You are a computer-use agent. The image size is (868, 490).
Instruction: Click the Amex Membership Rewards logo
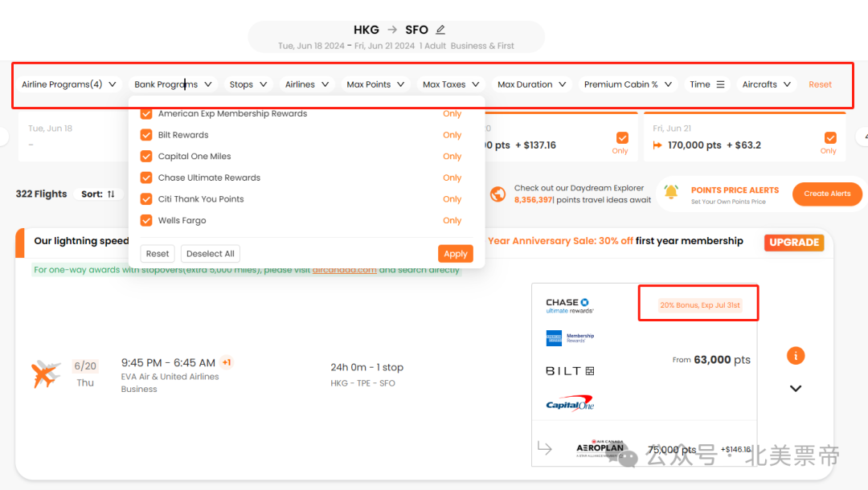(570, 338)
